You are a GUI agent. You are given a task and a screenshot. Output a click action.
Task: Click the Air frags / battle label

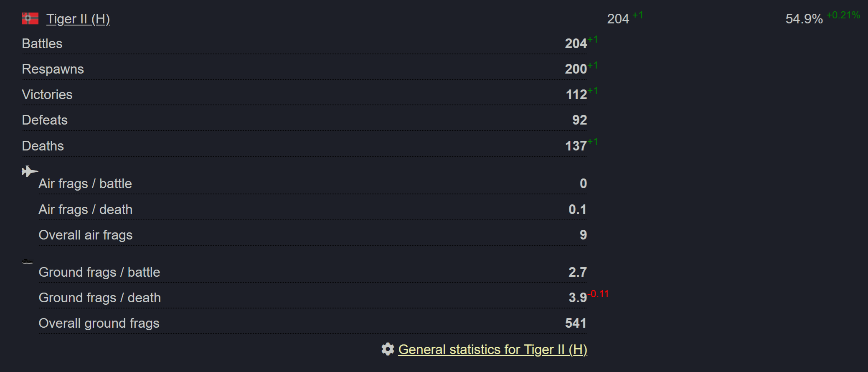pyautogui.click(x=85, y=183)
